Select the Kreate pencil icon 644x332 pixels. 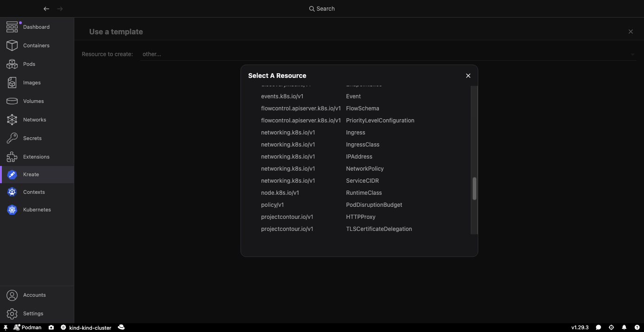[x=12, y=174]
